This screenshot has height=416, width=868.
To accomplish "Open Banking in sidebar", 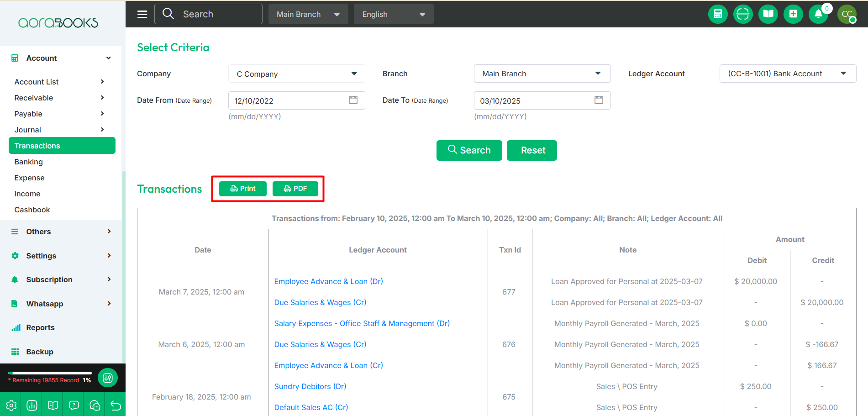I will [x=29, y=162].
